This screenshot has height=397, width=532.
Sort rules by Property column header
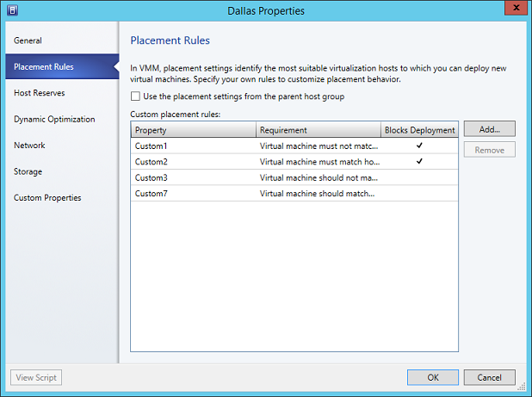click(194, 130)
